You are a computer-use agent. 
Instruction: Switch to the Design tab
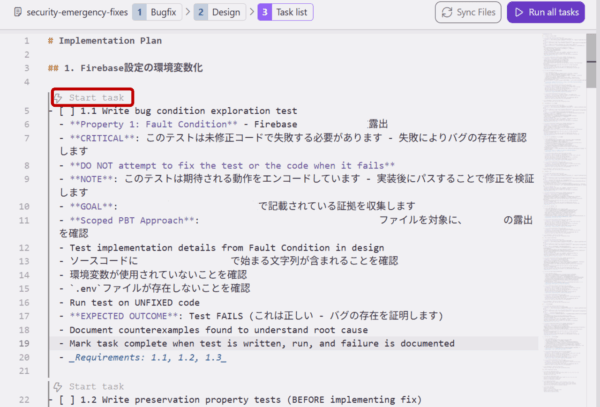click(x=226, y=12)
